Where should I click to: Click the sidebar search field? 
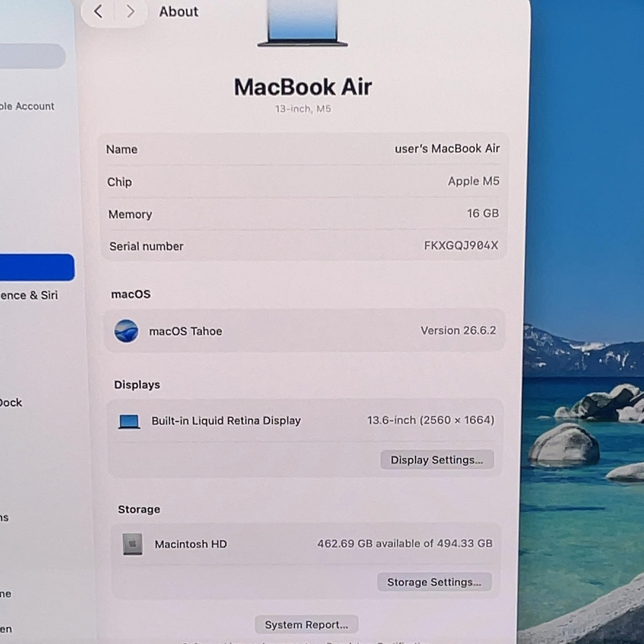coord(32,56)
